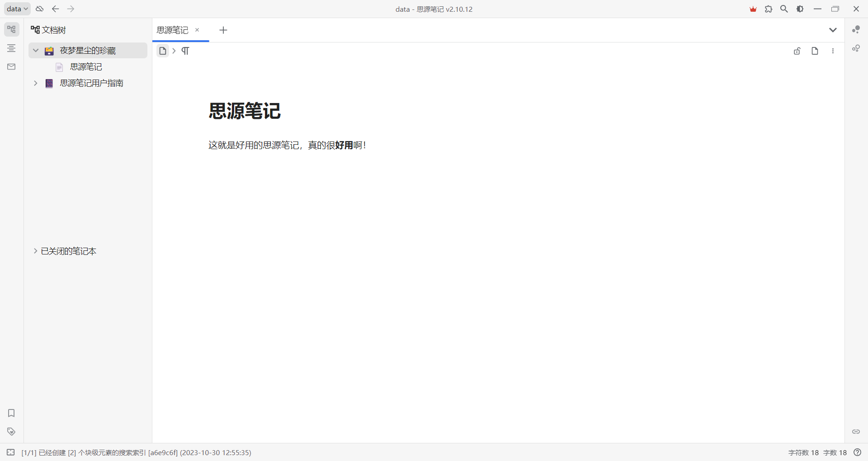This screenshot has height=461, width=868.
Task: Select 思源笔记 document in the tree
Action: (x=86, y=67)
